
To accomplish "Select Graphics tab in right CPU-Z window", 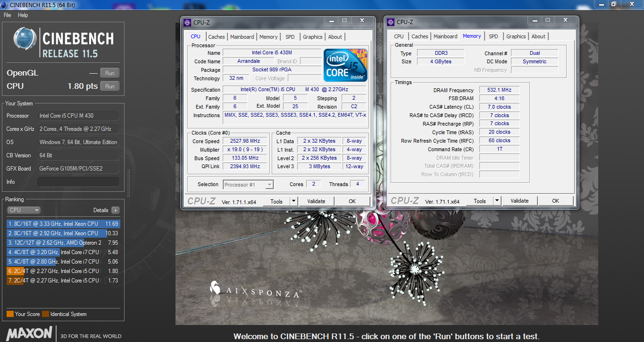I will coord(516,36).
